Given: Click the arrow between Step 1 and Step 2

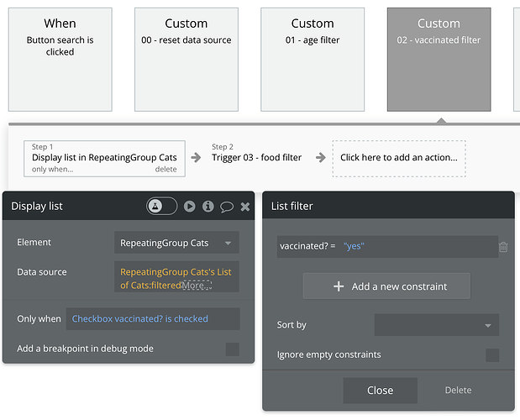Looking at the screenshot, I should click(196, 157).
